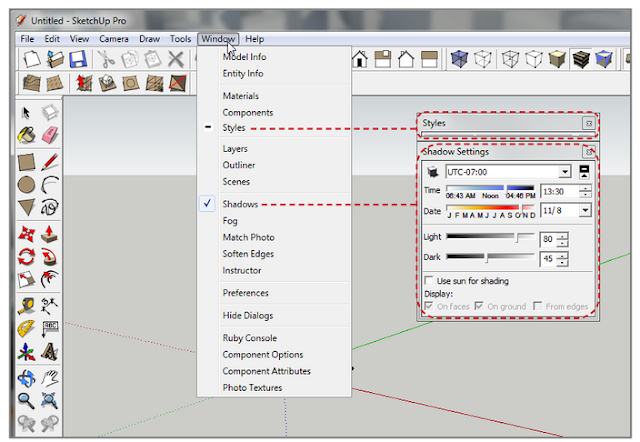The width and height of the screenshot is (640, 442).
Task: Open the date 11/8 dropdown arrow
Action: pyautogui.click(x=585, y=211)
